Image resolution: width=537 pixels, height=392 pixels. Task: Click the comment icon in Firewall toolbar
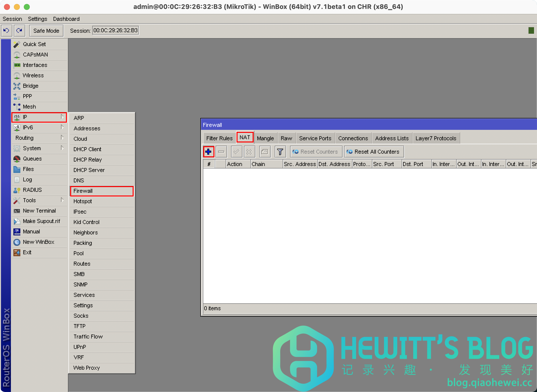265,152
